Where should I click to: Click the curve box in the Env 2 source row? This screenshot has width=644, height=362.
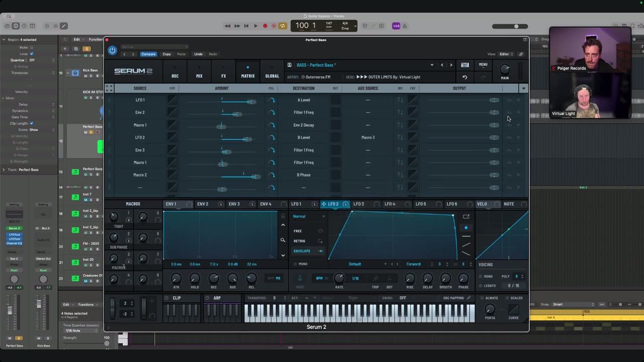coord(172,113)
